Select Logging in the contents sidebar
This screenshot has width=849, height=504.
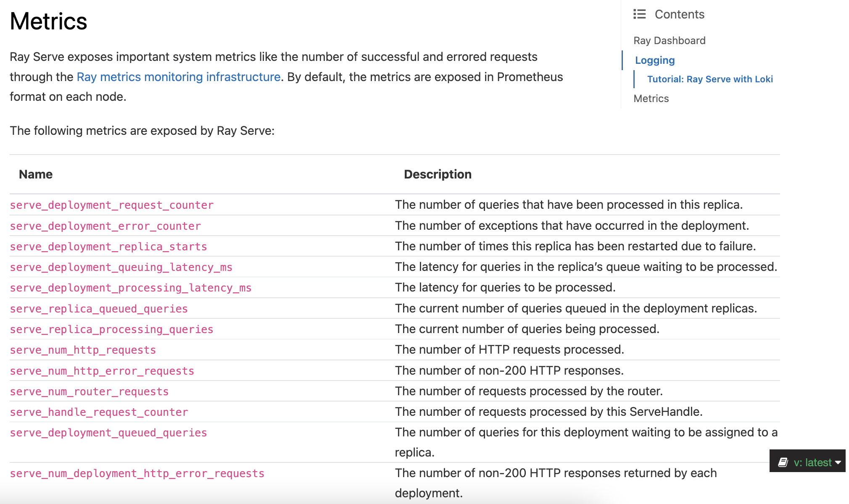point(654,60)
